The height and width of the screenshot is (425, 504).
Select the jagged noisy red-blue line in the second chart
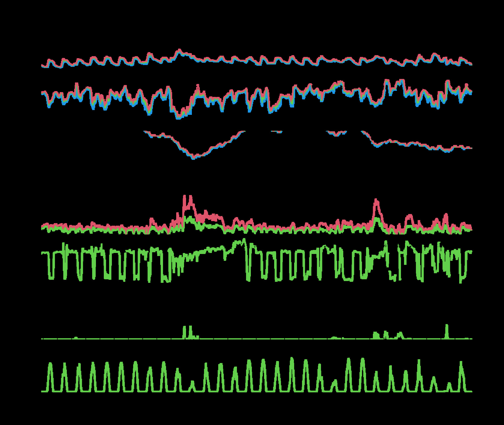click(257, 99)
